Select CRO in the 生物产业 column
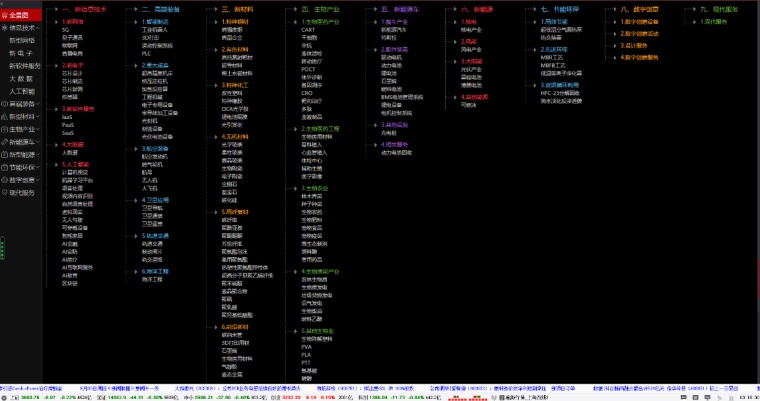Viewport: 760px width, 401px height. tap(307, 93)
